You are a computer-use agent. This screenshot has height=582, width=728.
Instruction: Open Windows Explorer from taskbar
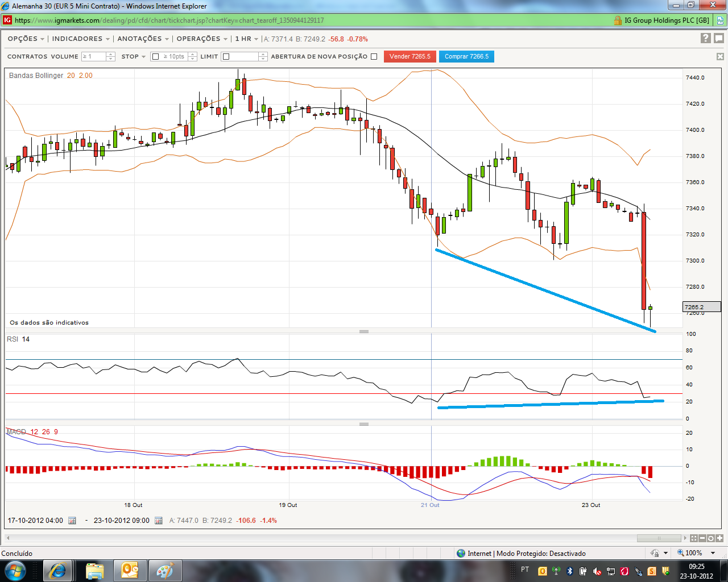click(94, 570)
